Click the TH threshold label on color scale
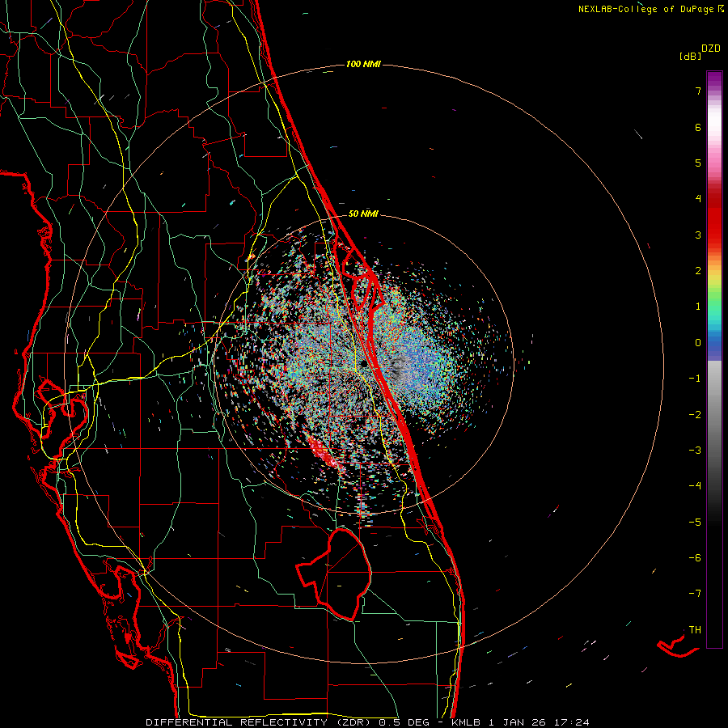The height and width of the screenshot is (728, 728). click(x=695, y=630)
